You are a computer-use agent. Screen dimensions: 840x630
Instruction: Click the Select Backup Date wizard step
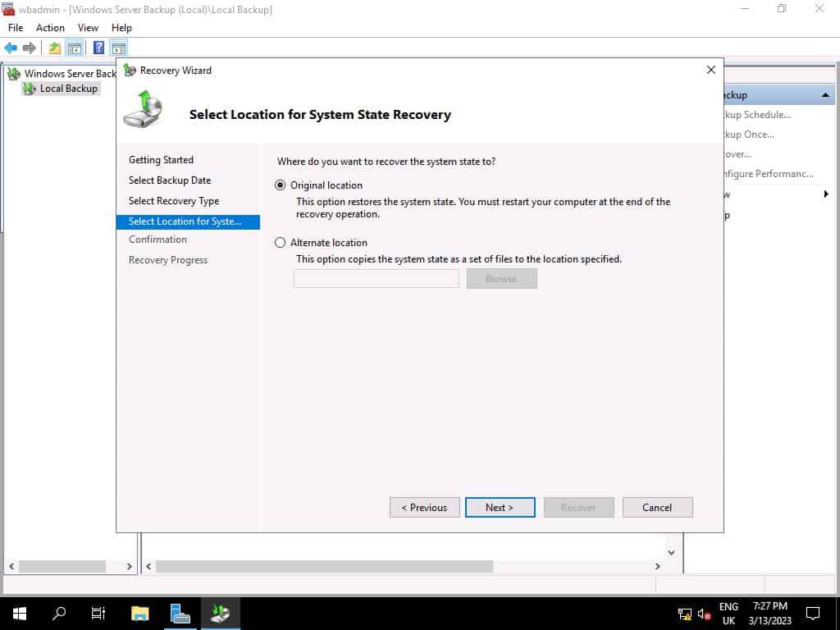170,180
